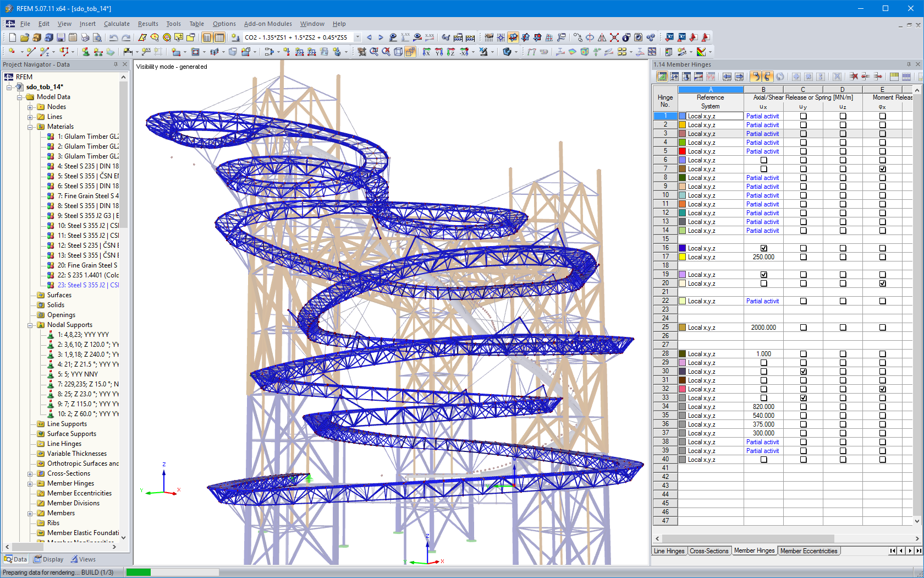This screenshot has width=924, height=578.
Task: Expand the Member Hinges tree node
Action: pos(30,483)
